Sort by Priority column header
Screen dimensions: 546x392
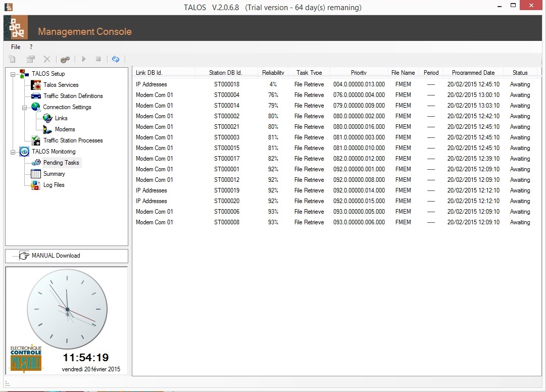(x=359, y=72)
